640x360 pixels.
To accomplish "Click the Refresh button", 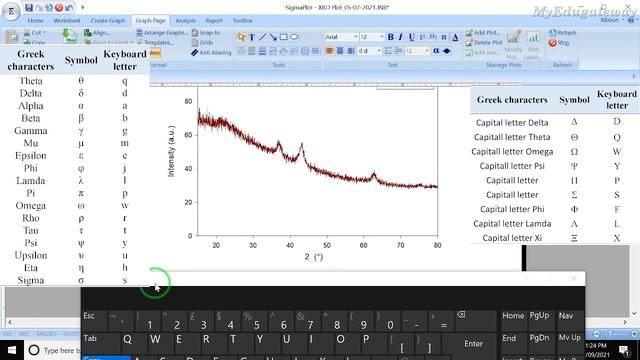I will (562, 32).
